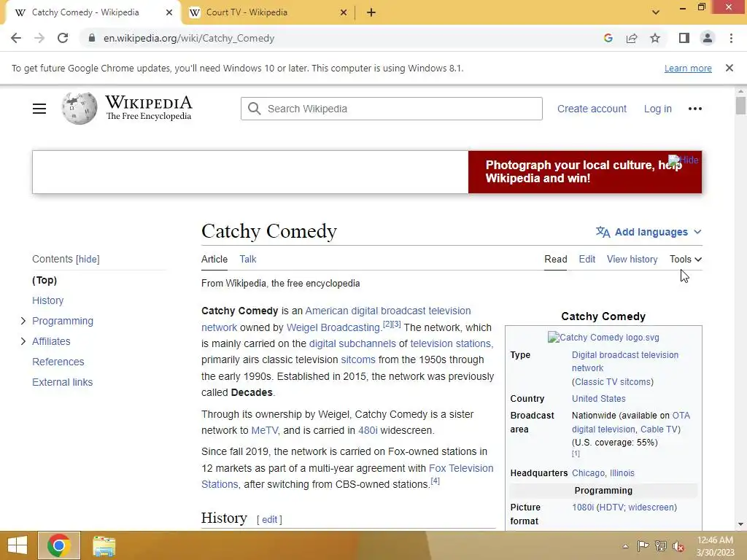Image resolution: width=747 pixels, height=560 pixels.
Task: Open citation [4] reference
Action: 435,481
